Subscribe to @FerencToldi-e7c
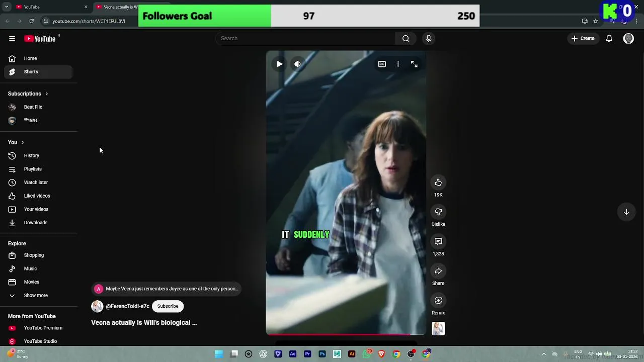Image resolution: width=644 pixels, height=362 pixels. (x=168, y=306)
